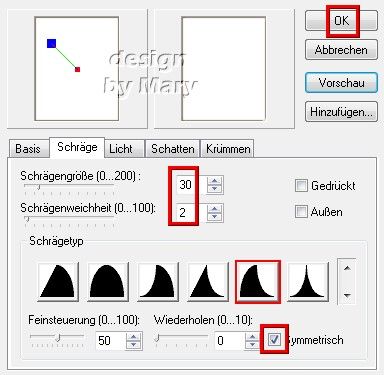This screenshot has height=375, width=384.
Task: Click the Feinsteuerung slider handle
Action: coord(58,338)
